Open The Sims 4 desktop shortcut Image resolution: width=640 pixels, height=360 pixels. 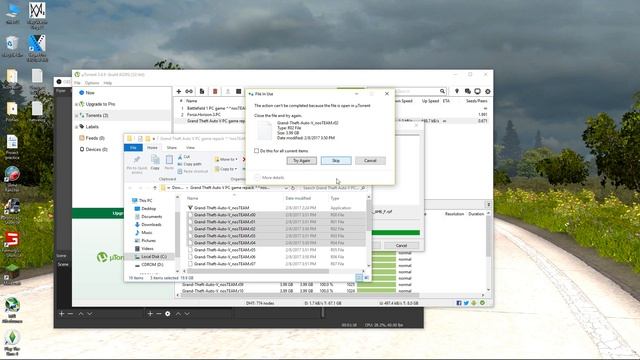pos(12,343)
